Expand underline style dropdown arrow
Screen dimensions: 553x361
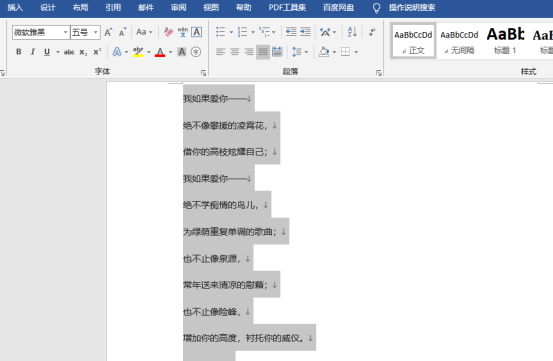[57, 52]
